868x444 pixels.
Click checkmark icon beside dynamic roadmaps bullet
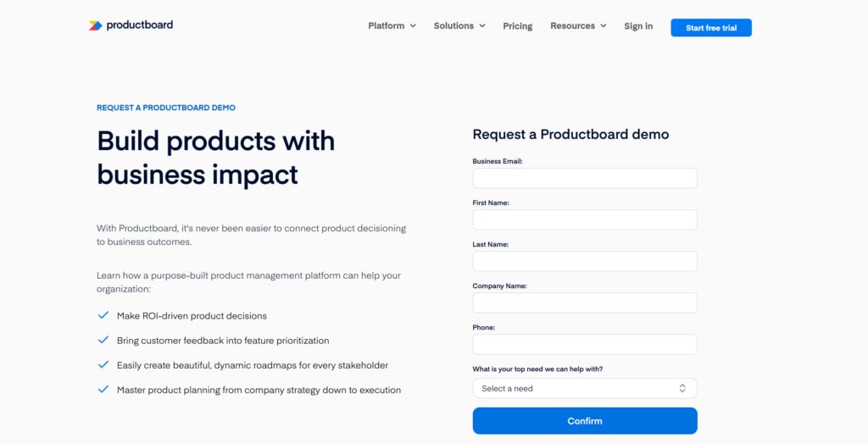point(103,365)
